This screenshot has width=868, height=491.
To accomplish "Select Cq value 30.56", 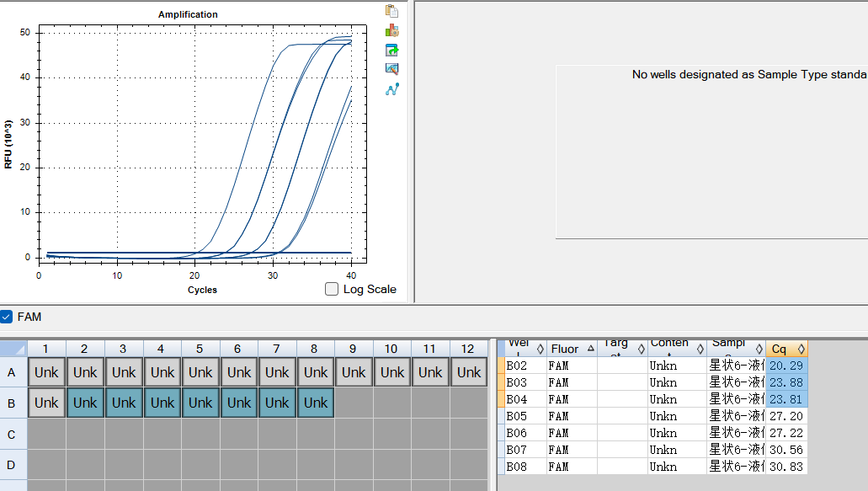I will tap(786, 450).
